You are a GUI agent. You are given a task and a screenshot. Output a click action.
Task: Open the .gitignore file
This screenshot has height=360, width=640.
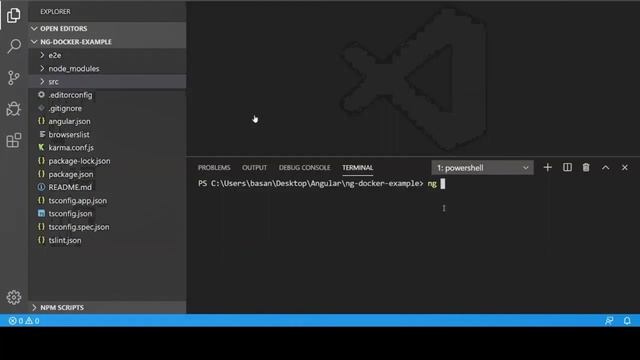pos(65,108)
